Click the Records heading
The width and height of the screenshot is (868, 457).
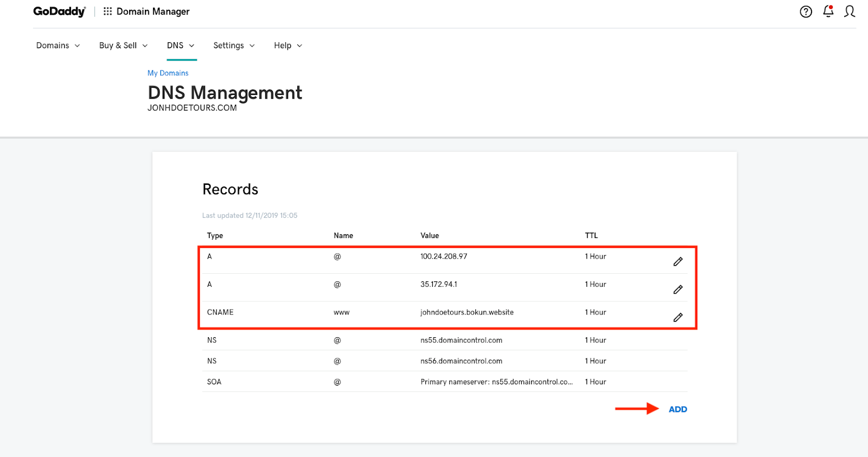point(230,189)
